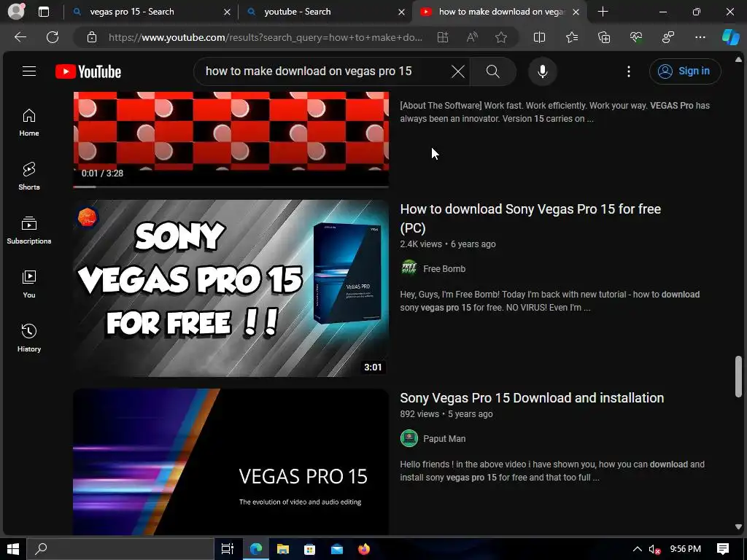Click the scrollbar down arrow
Screen dimensions: 747x560
738,526
